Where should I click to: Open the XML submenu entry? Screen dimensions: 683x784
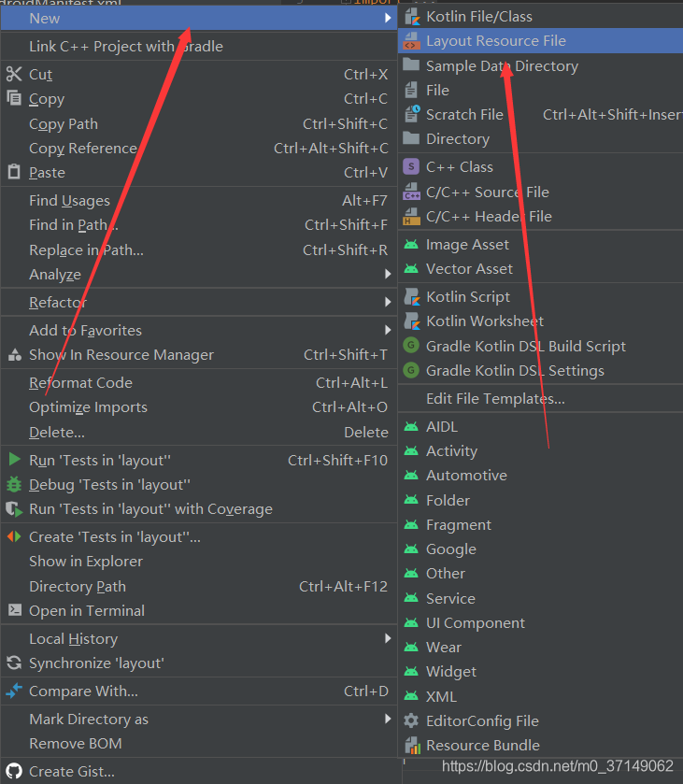click(540, 696)
